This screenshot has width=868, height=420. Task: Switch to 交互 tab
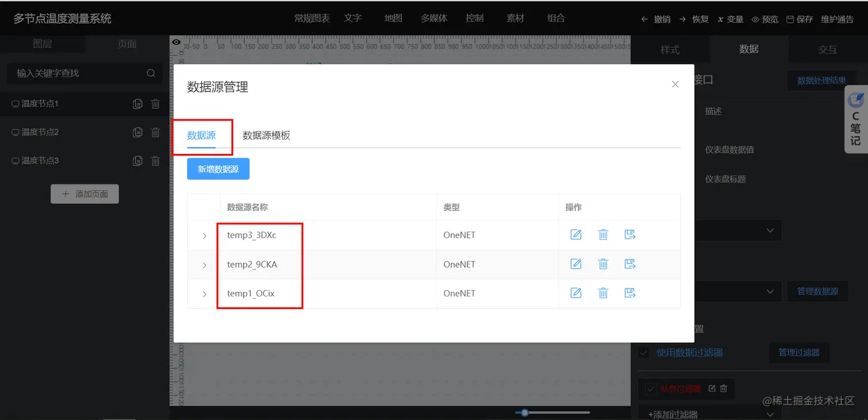(828, 49)
